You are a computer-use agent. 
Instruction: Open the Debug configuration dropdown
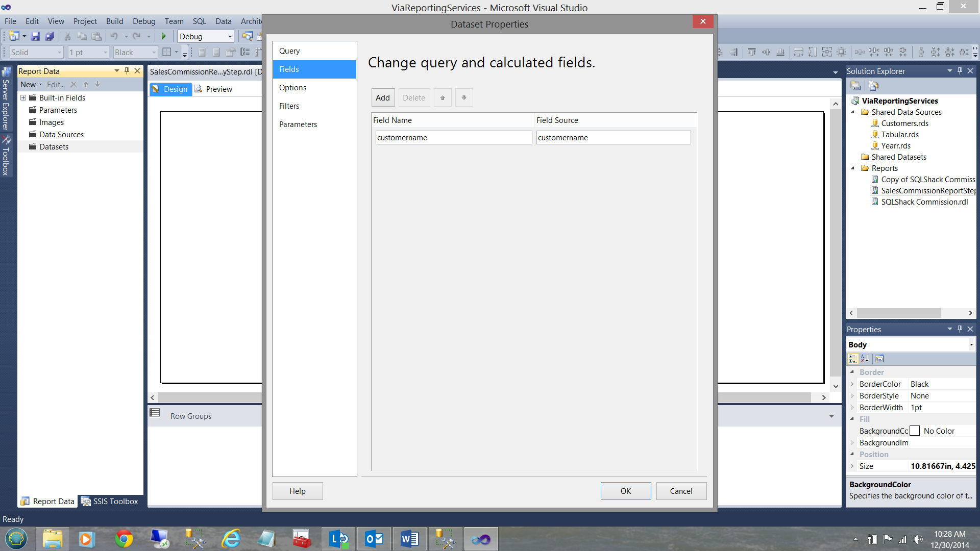click(230, 36)
